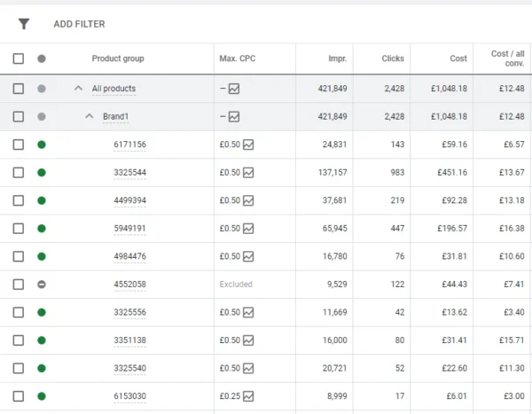The width and height of the screenshot is (532, 414).
Task: Edit the £0.25 Max. CPC bid for 6153030
Action: click(229, 396)
